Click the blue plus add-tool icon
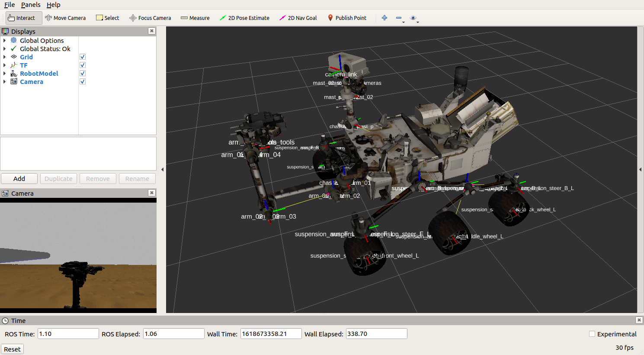The height and width of the screenshot is (355, 644). coord(384,18)
